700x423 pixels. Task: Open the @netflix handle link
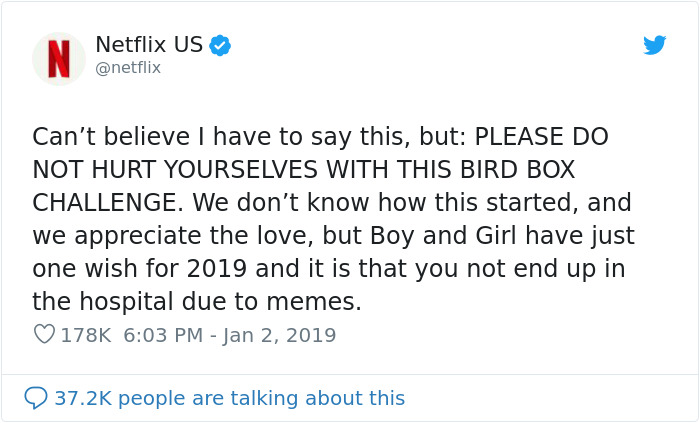click(128, 68)
